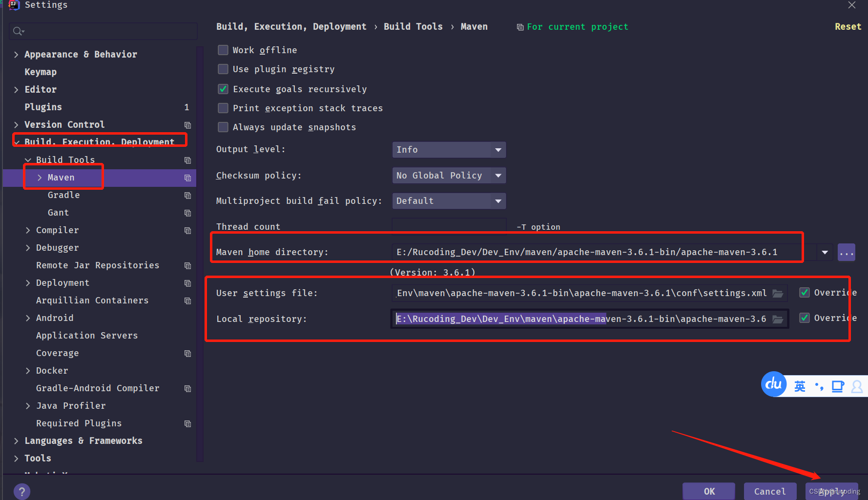Click the Apply button

pyautogui.click(x=832, y=491)
